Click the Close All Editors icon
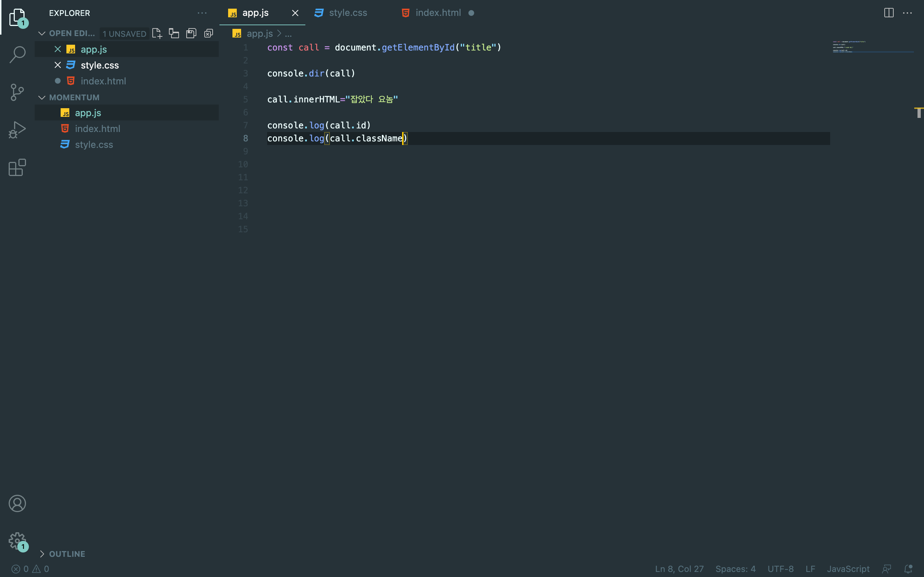The image size is (924, 577). tap(209, 34)
